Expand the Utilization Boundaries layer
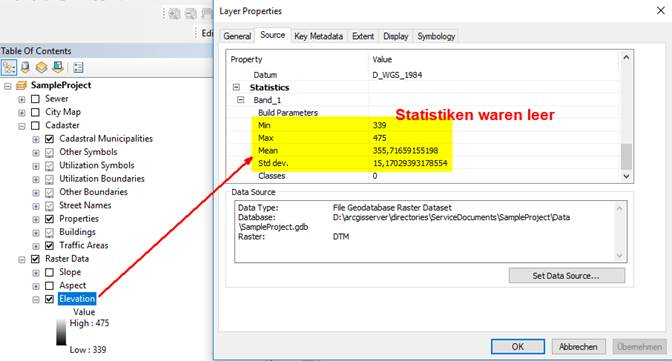 pos(36,179)
